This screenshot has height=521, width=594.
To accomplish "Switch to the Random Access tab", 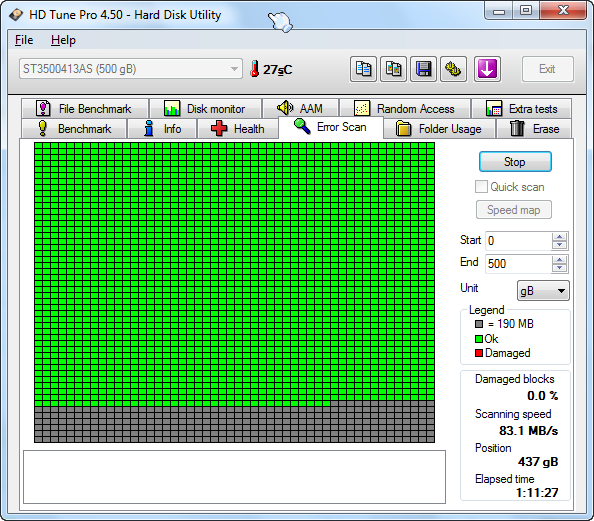I will [x=405, y=108].
